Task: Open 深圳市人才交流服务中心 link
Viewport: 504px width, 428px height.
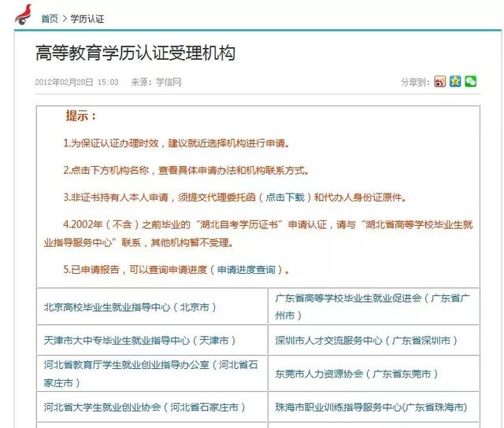Action: tap(366, 341)
